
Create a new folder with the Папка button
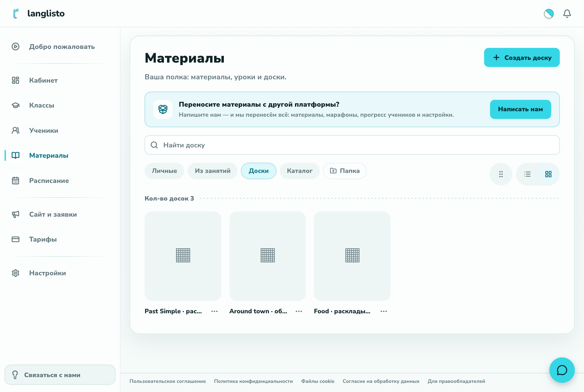click(345, 171)
